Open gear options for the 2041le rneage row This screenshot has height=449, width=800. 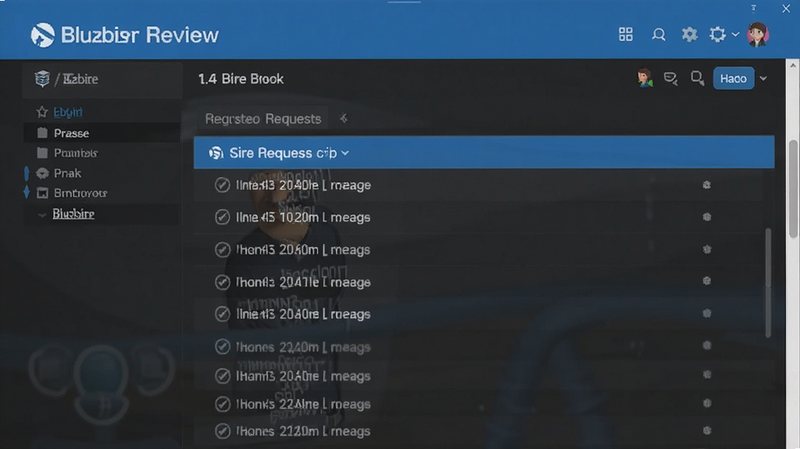[x=707, y=281]
